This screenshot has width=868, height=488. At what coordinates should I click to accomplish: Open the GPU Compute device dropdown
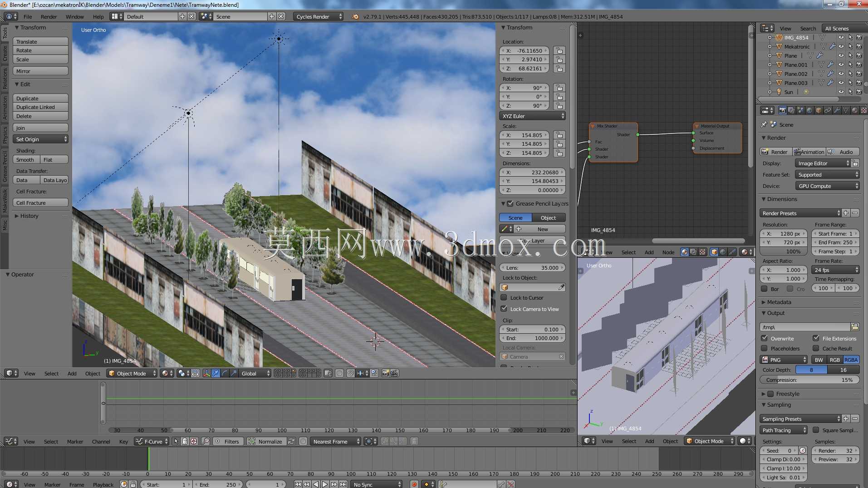tap(827, 186)
